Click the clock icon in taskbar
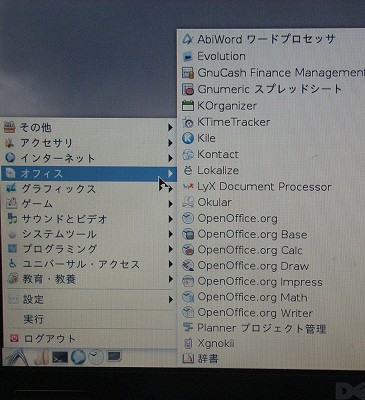The image size is (365, 400). pyautogui.click(x=96, y=357)
